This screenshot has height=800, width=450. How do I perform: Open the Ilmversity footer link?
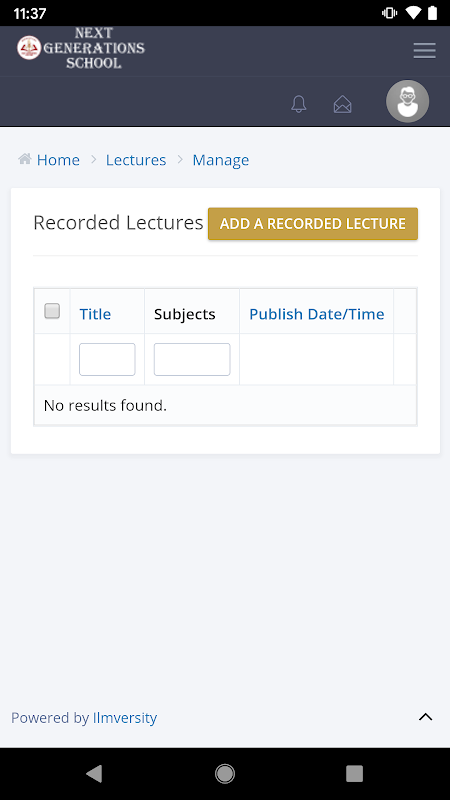[x=124, y=718]
